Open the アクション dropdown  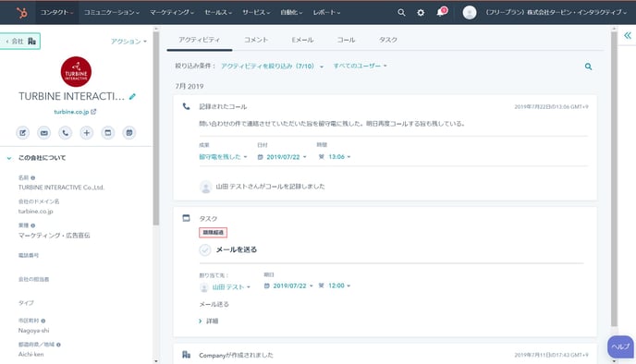[128, 42]
